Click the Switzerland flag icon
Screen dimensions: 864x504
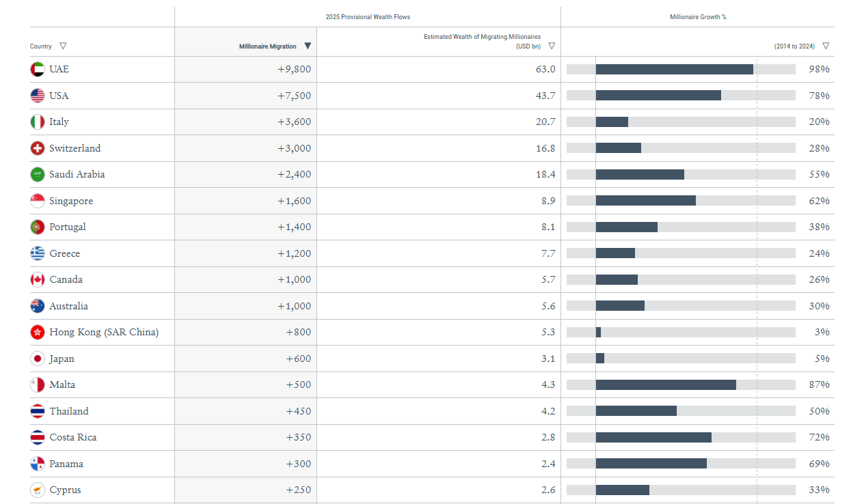tap(38, 148)
